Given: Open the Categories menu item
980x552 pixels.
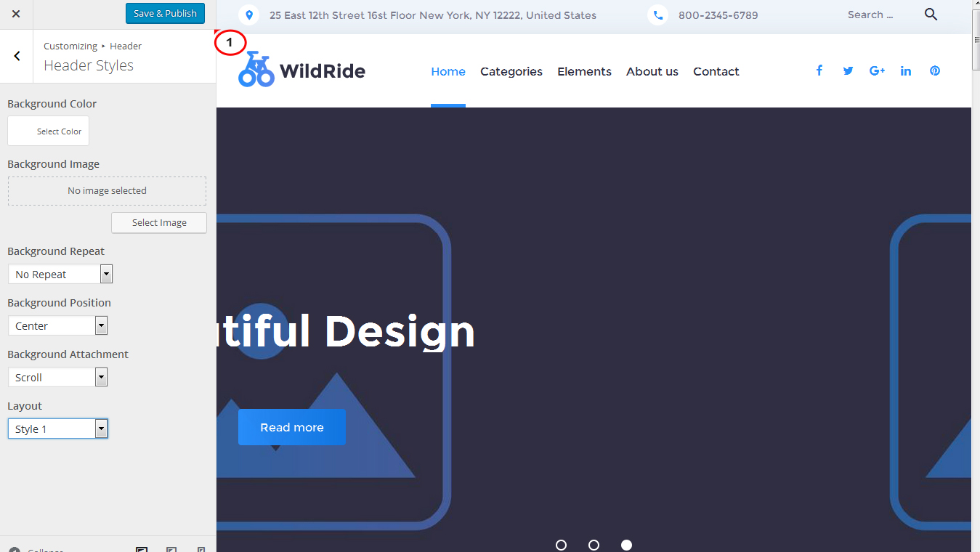Looking at the screenshot, I should (511, 71).
